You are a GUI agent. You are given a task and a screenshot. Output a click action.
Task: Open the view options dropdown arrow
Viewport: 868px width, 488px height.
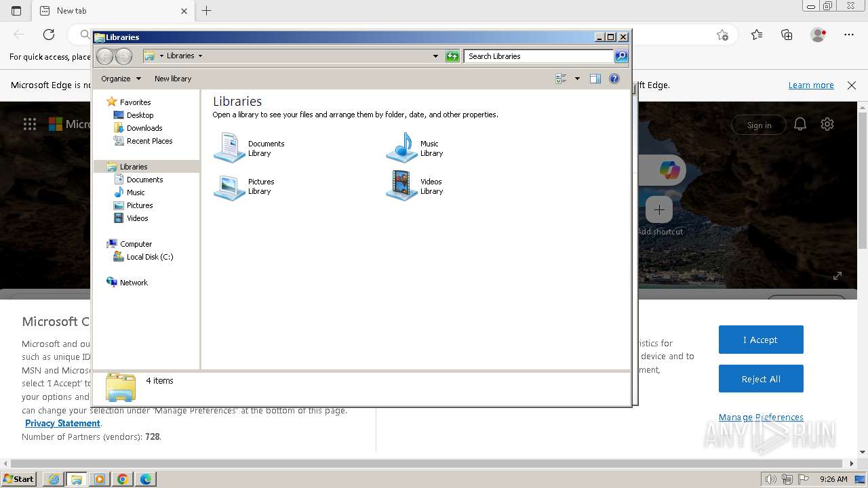pyautogui.click(x=577, y=79)
